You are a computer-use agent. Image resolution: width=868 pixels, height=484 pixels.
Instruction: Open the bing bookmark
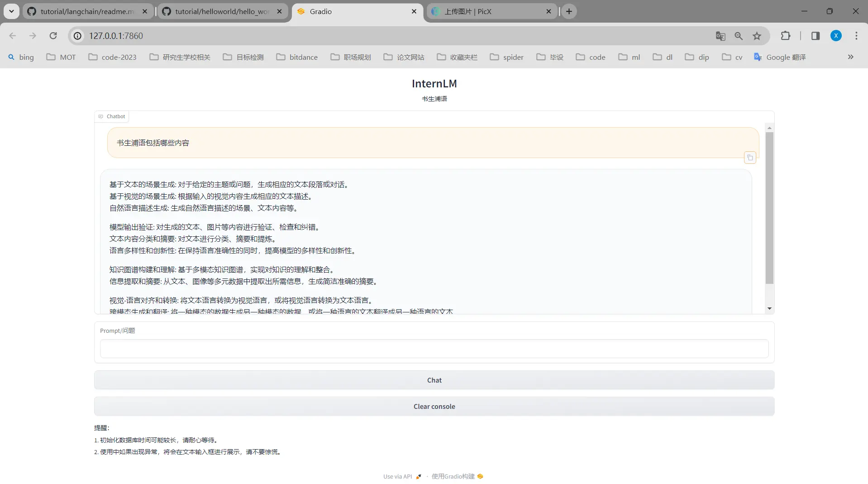click(21, 57)
